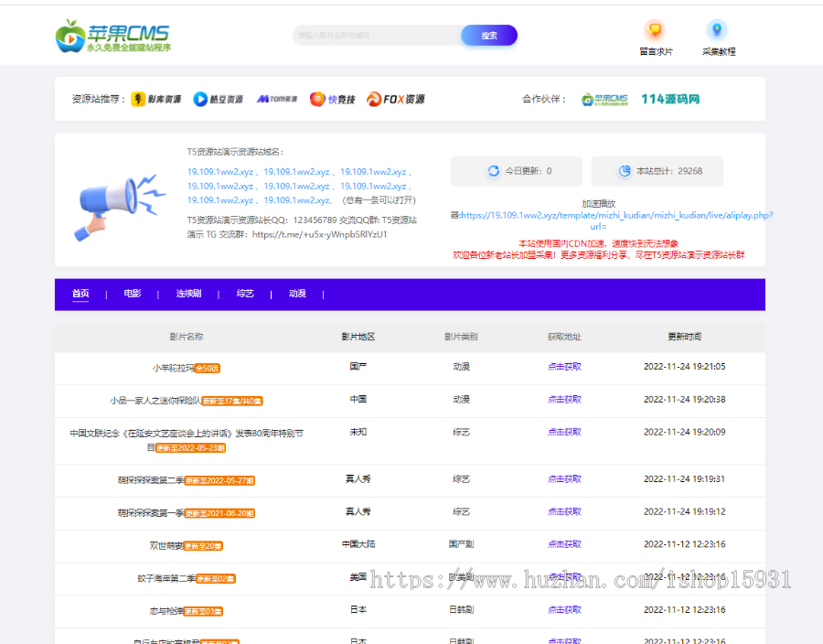Image resolution: width=823 pixels, height=644 pixels.
Task: Click 点击获取 link for 小羊驼拉玛
Action: click(x=564, y=367)
